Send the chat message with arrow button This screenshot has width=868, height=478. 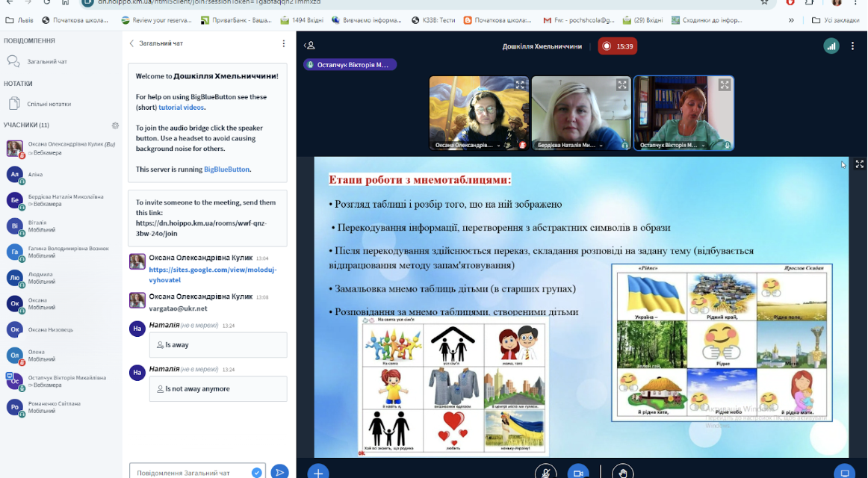(x=279, y=472)
